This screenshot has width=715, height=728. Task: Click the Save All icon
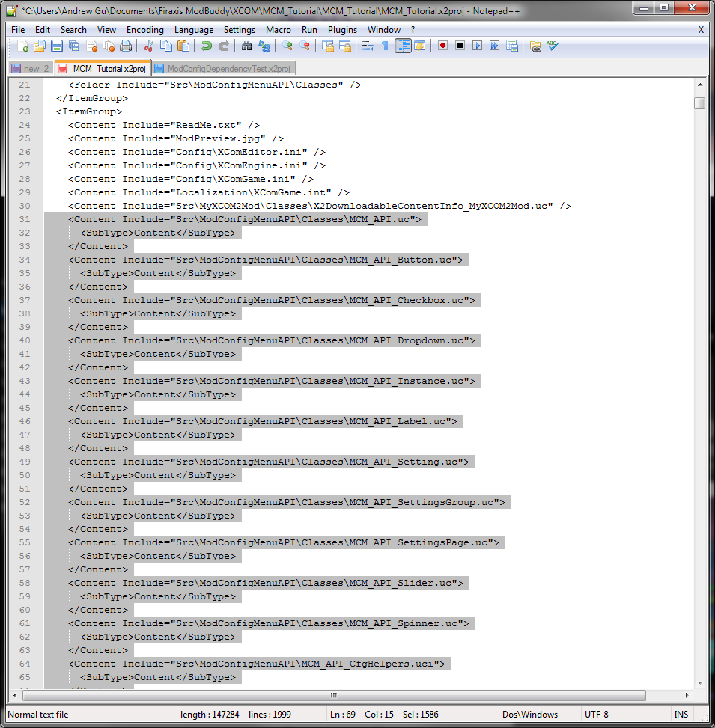[x=74, y=46]
